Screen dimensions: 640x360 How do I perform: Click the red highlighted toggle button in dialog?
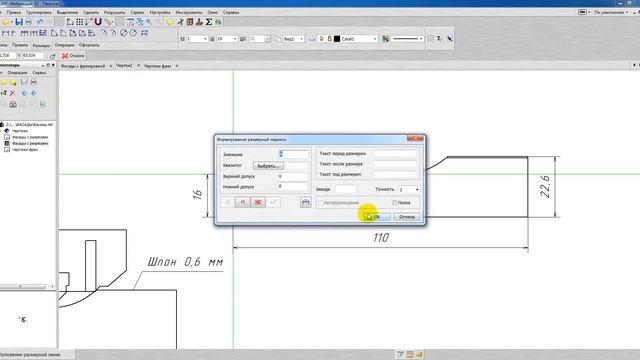(x=258, y=202)
